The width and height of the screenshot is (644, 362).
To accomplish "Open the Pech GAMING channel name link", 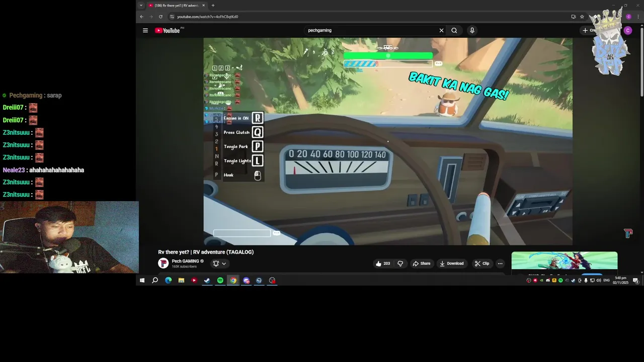I will tap(185, 261).
